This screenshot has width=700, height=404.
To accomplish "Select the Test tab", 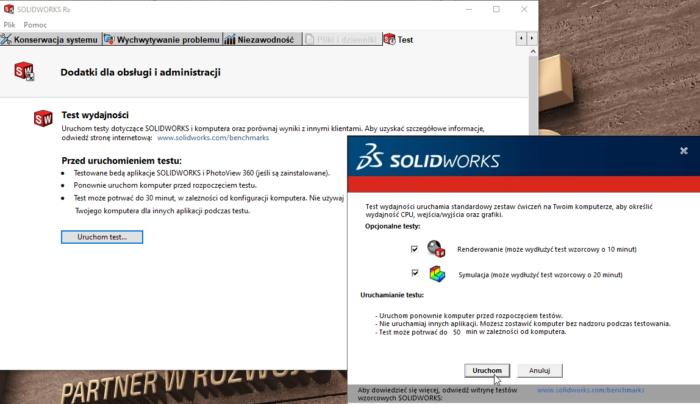I will click(x=400, y=39).
